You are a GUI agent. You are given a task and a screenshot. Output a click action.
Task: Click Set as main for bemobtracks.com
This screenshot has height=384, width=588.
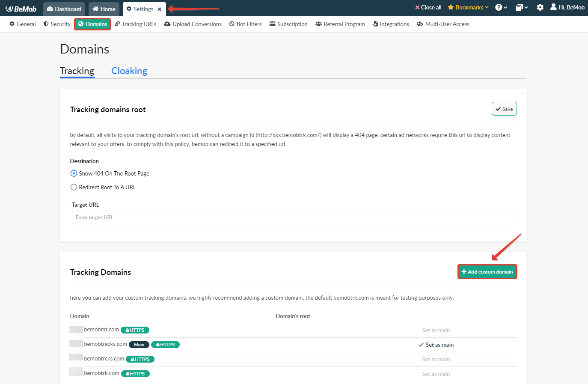[436, 345]
